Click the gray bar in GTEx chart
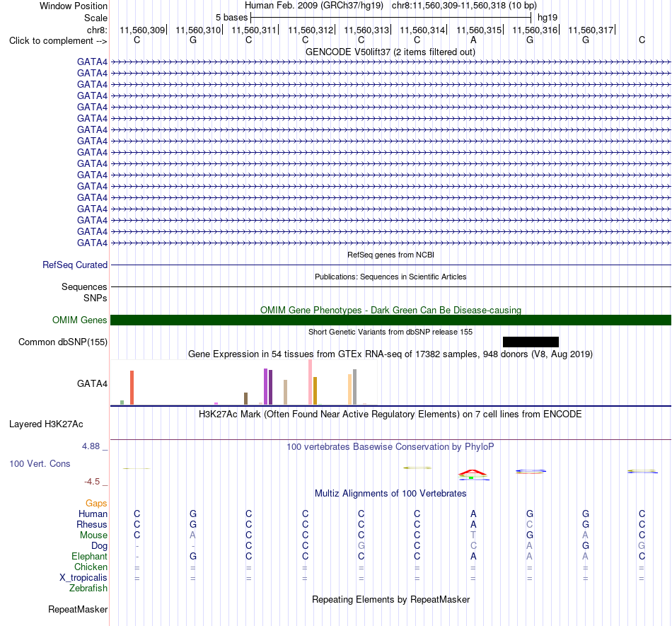Viewport: 672px width, 626px height. [x=355, y=387]
